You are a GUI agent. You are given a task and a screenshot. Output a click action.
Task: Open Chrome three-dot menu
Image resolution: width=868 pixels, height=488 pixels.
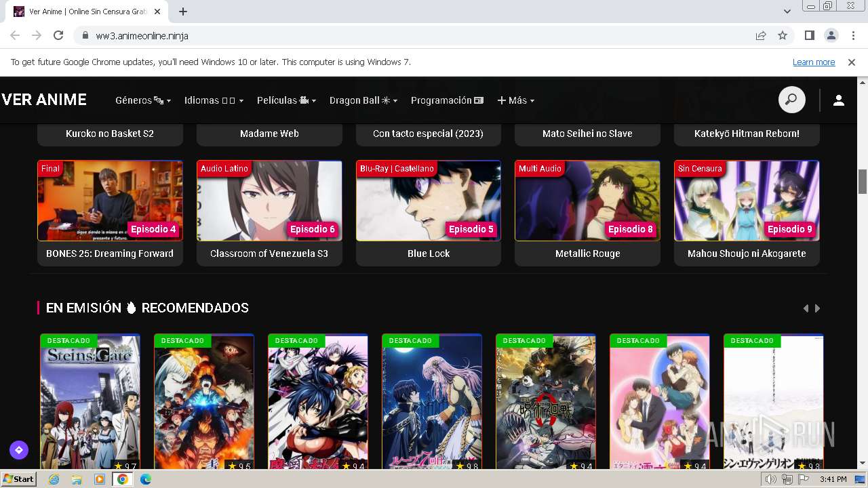coord(852,35)
